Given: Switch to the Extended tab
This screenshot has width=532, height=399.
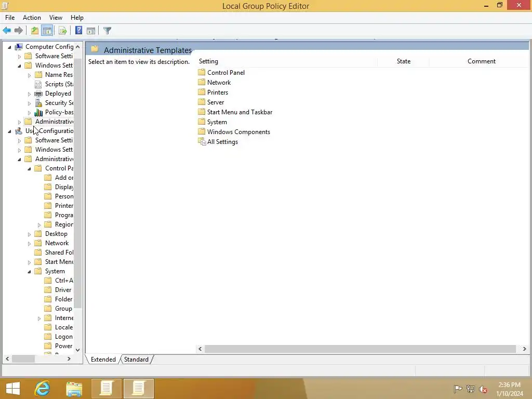Looking at the screenshot, I should tap(103, 360).
